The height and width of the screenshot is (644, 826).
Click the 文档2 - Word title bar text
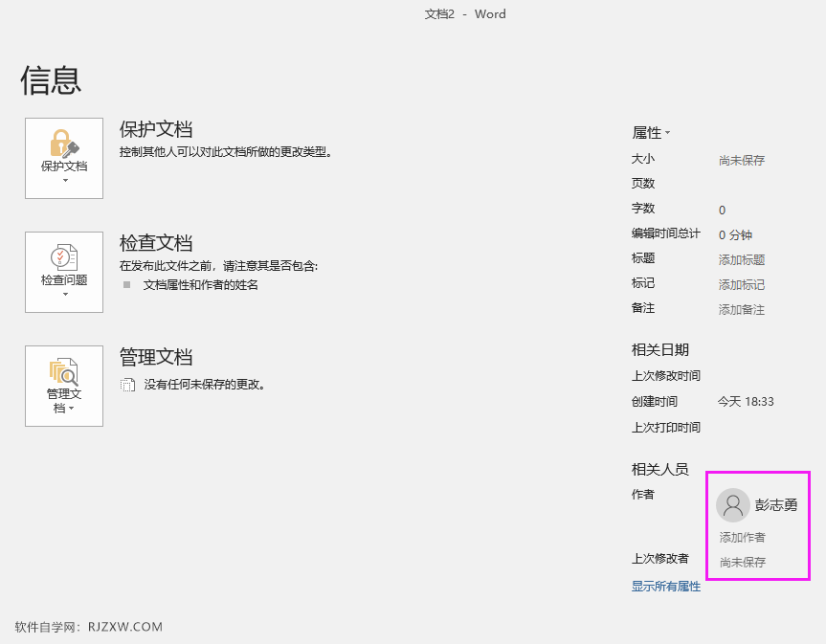pyautogui.click(x=465, y=13)
